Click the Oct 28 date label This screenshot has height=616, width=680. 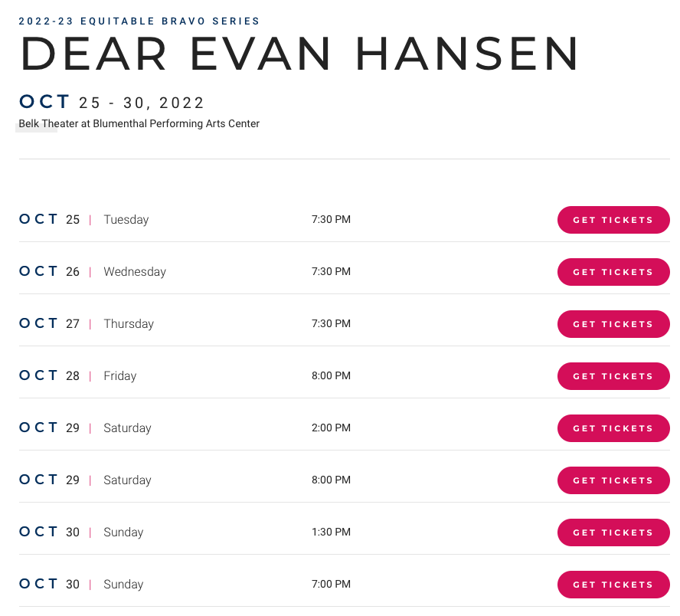tap(49, 375)
